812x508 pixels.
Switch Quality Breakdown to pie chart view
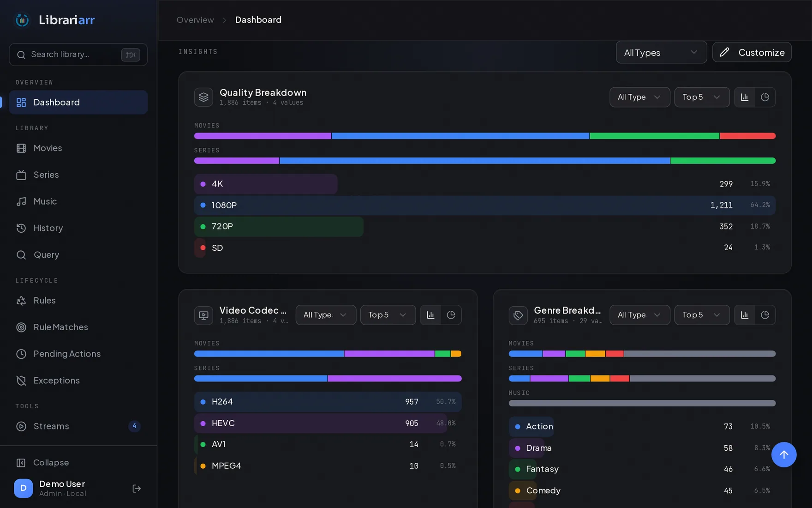(765, 97)
